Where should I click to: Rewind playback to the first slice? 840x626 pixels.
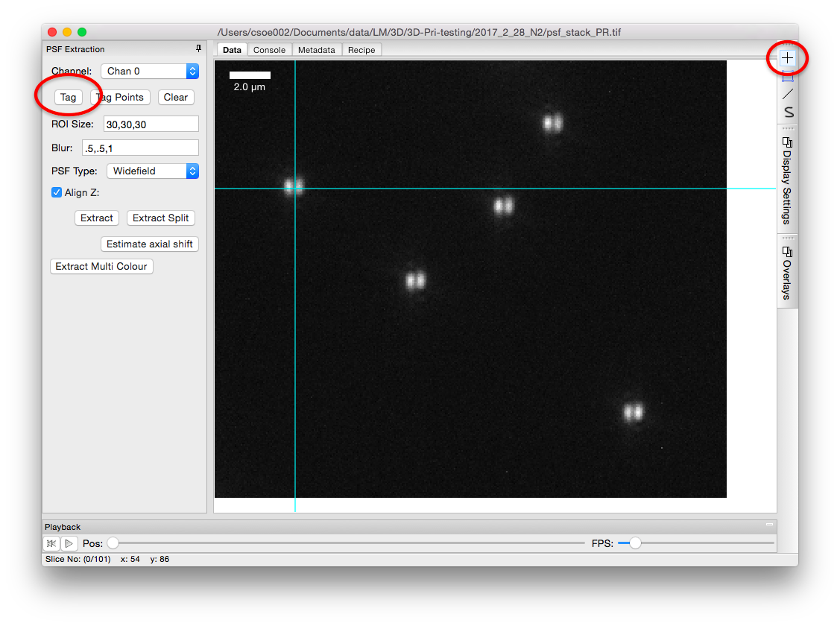point(51,544)
